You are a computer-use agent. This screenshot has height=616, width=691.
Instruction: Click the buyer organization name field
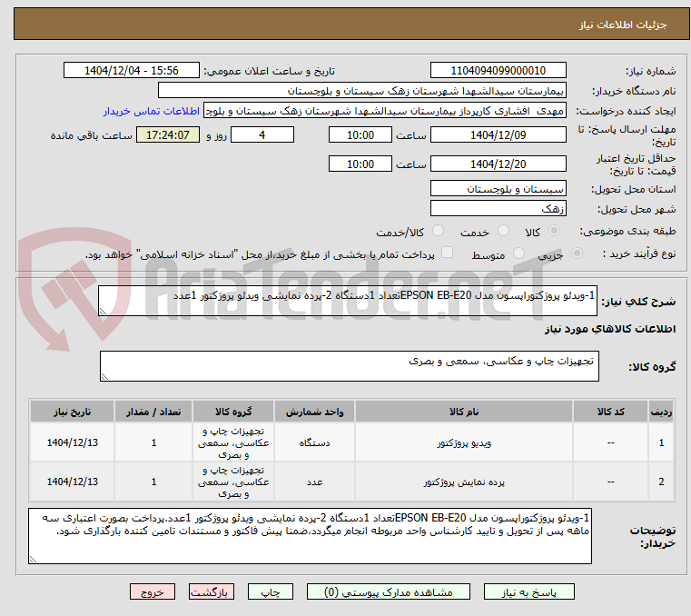pos(362,91)
